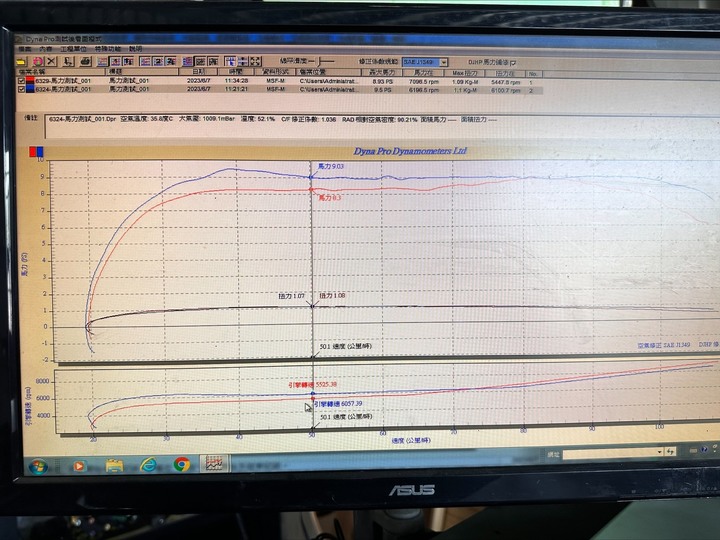
Task: Click the 扭力 1.07 label on graph
Action: point(292,296)
